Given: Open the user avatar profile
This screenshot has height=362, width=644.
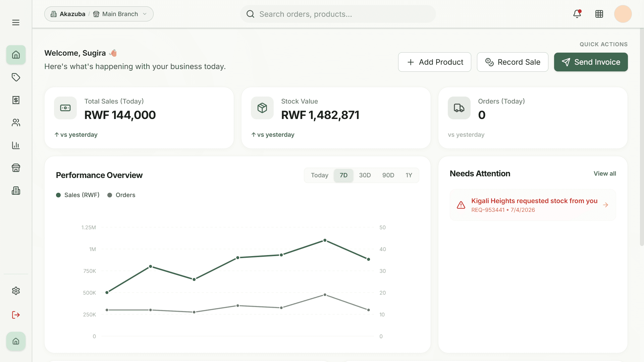Looking at the screenshot, I should (x=623, y=14).
